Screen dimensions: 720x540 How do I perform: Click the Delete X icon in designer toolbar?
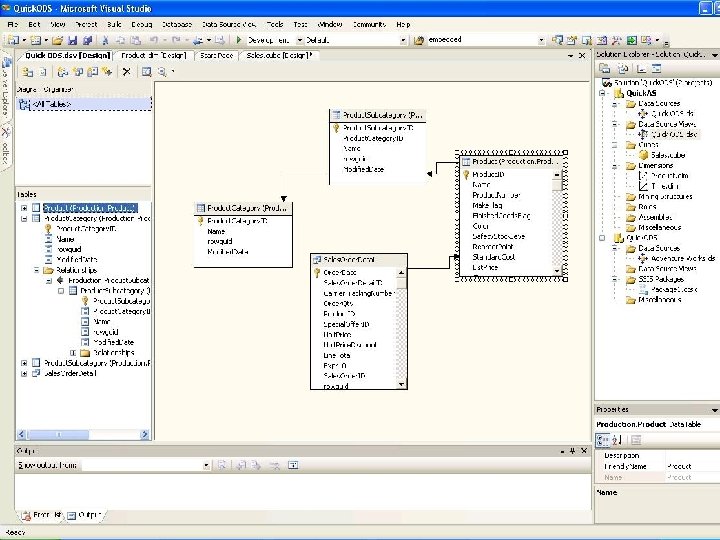[126, 72]
